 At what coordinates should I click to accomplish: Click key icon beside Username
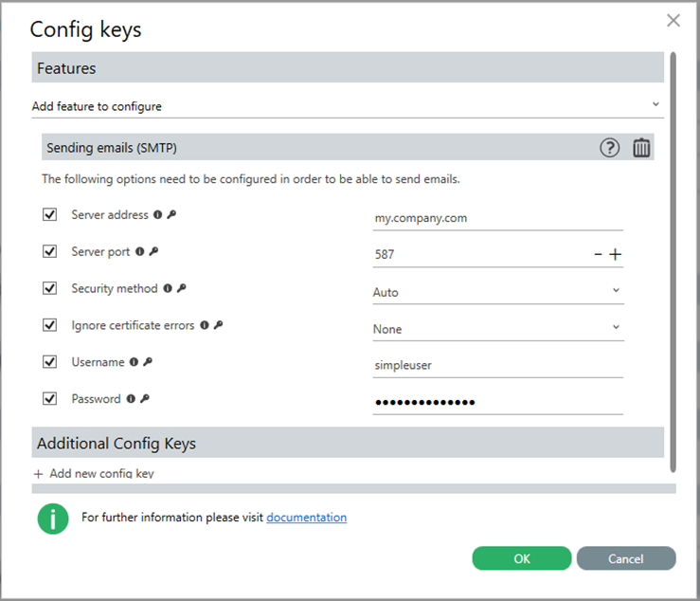[x=148, y=362]
